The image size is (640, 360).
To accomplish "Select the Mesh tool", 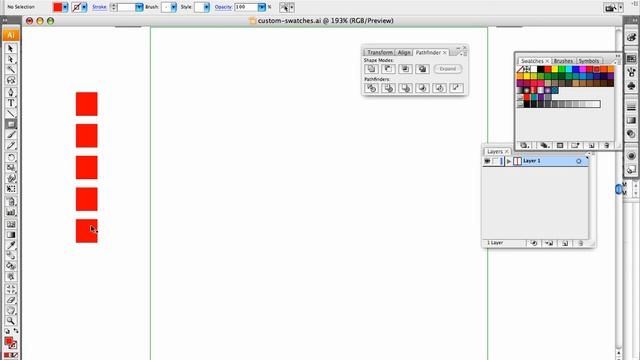I will [x=11, y=224].
